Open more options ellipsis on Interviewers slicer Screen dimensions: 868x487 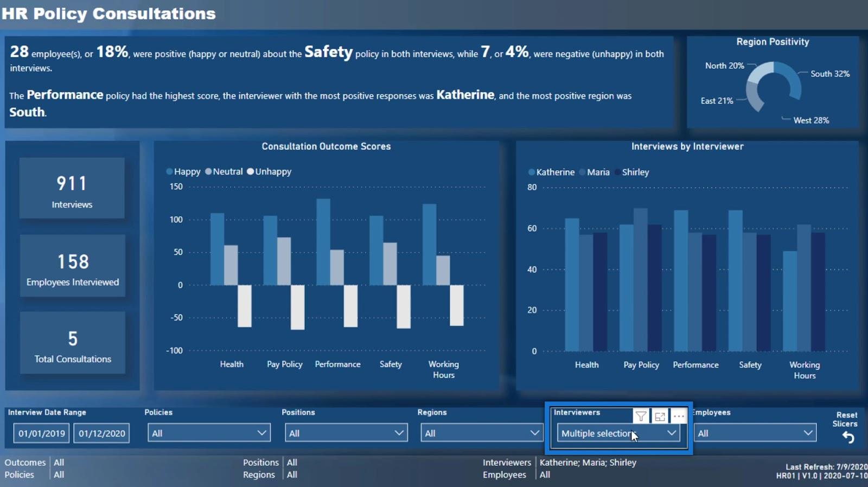[x=679, y=416]
